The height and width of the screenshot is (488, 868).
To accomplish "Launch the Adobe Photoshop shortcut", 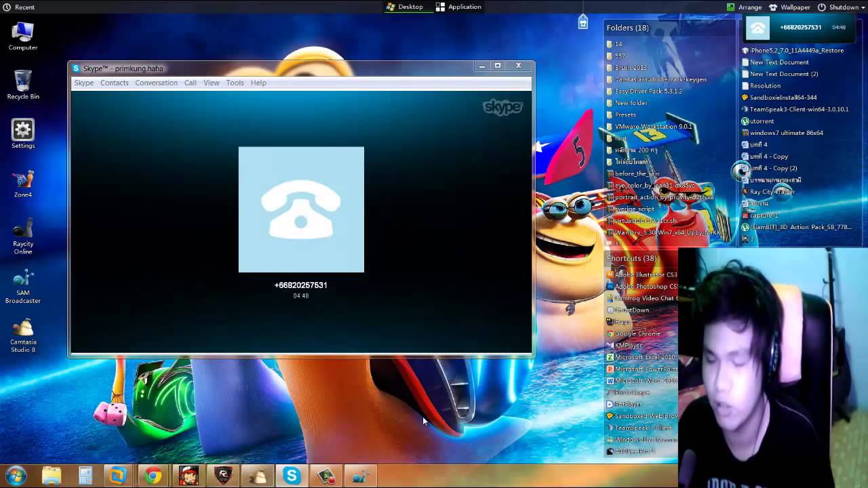I will tap(642, 287).
